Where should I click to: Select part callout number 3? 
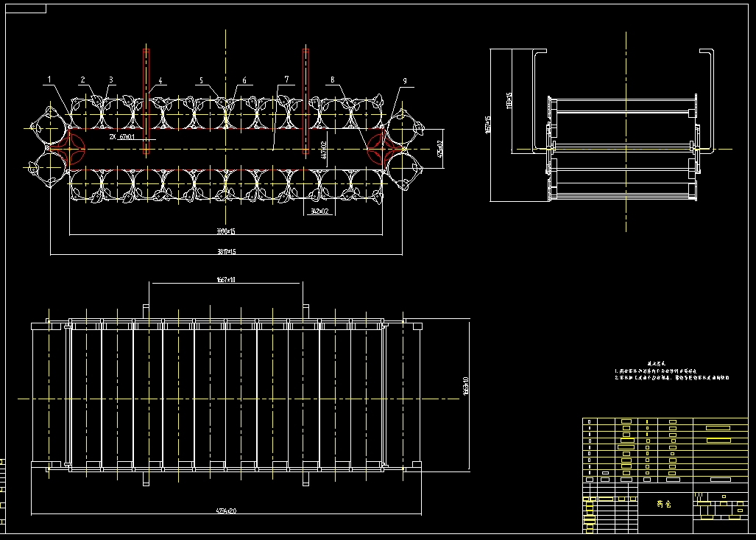coord(111,80)
